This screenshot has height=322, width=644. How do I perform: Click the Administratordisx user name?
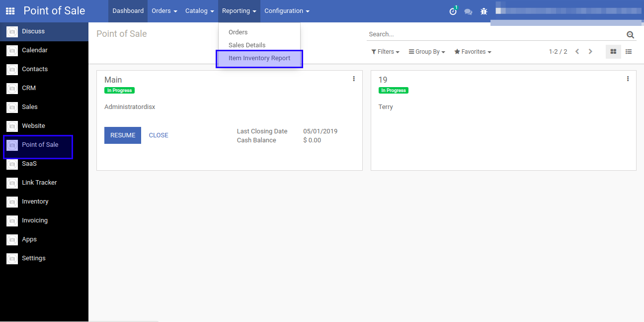click(130, 107)
